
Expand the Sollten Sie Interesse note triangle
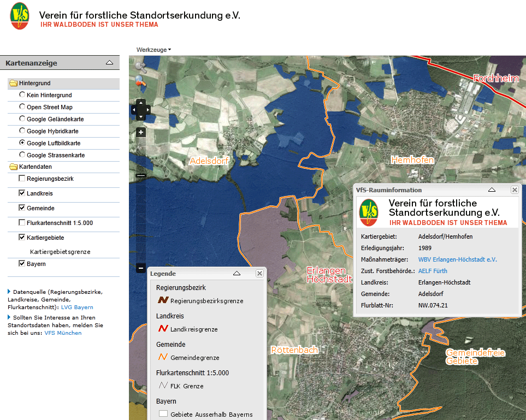click(x=9, y=317)
